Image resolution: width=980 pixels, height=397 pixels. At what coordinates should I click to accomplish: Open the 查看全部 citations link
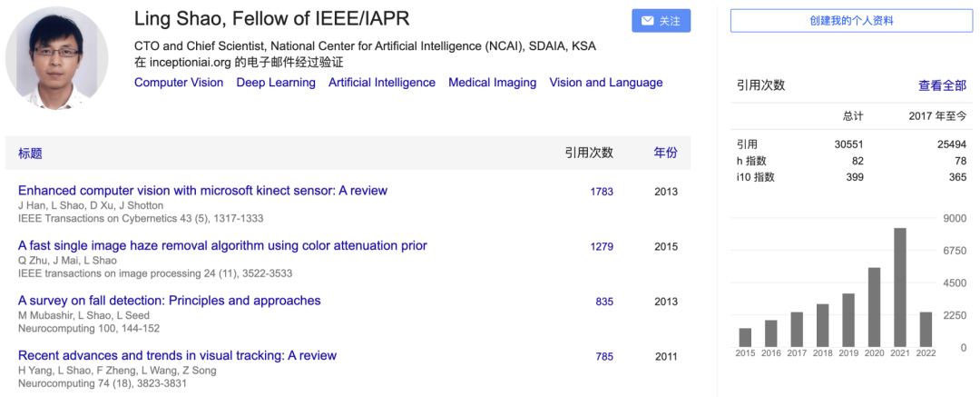coord(942,85)
